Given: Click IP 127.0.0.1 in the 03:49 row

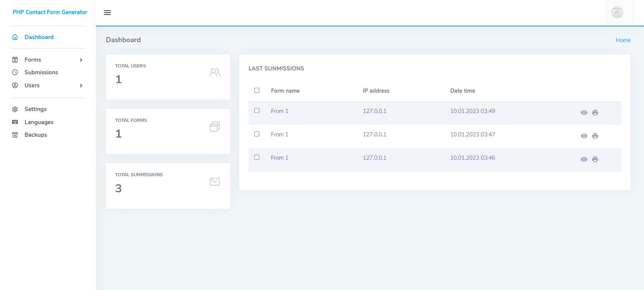Looking at the screenshot, I should (375, 111).
